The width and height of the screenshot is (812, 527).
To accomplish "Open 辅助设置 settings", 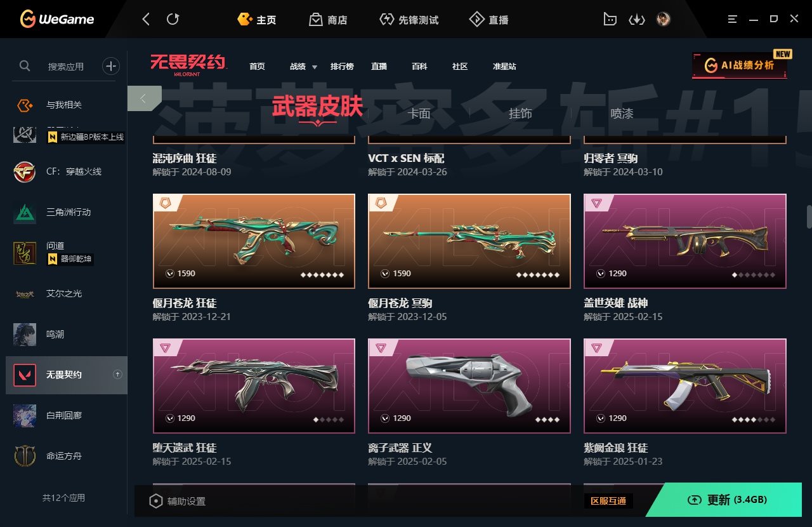I will pos(177,501).
